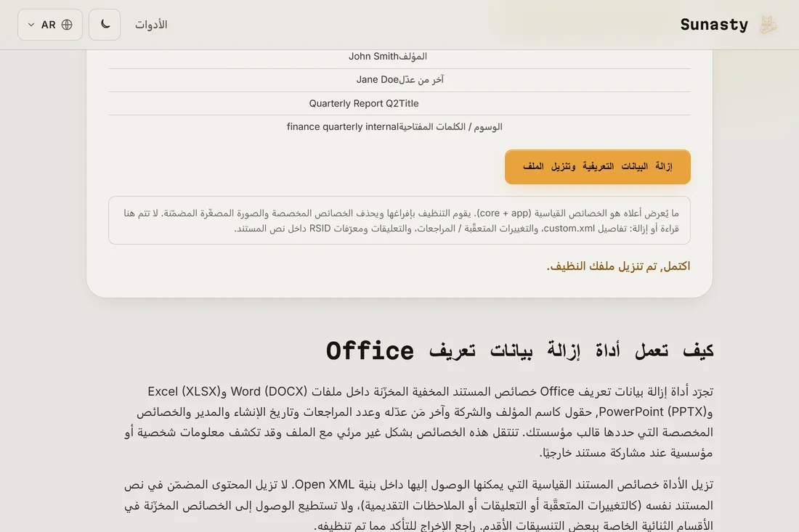The image size is (799, 532).
Task: Select the Quarterly Report Q2 title row
Action: point(399,103)
